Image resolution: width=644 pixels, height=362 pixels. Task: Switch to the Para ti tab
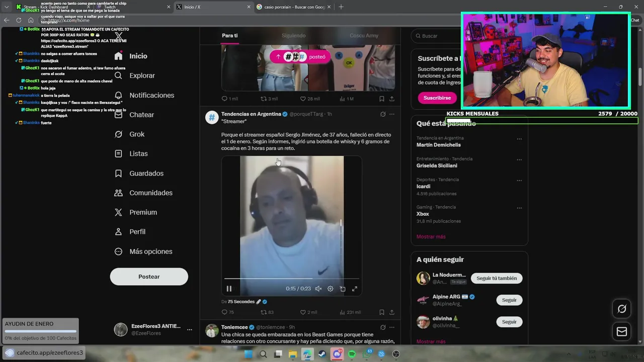[230, 36]
